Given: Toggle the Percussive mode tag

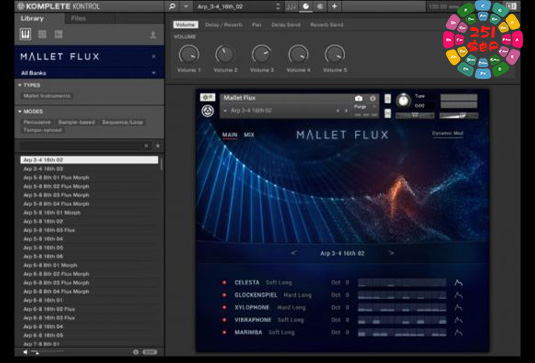Looking at the screenshot, I should (37, 122).
